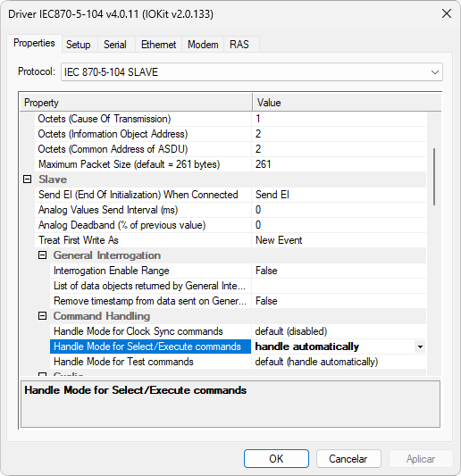The width and height of the screenshot is (461, 476).
Task: Click the Command Handling group heading
Action: point(102,316)
